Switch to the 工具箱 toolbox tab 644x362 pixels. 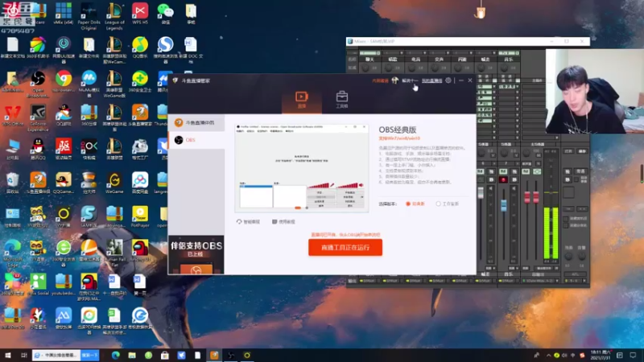pyautogui.click(x=341, y=100)
